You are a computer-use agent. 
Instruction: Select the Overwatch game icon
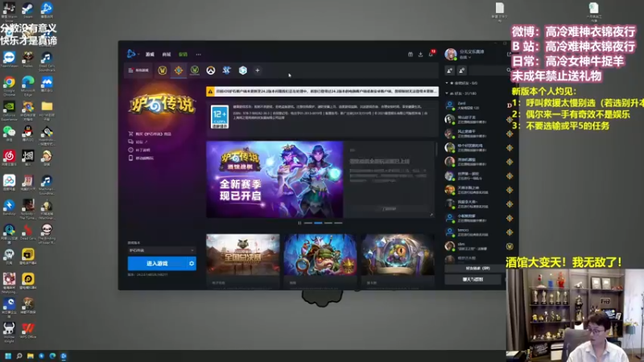(211, 71)
